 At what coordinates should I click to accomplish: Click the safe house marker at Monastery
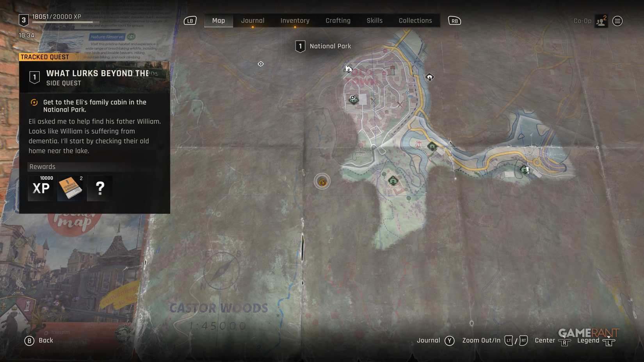(x=393, y=181)
